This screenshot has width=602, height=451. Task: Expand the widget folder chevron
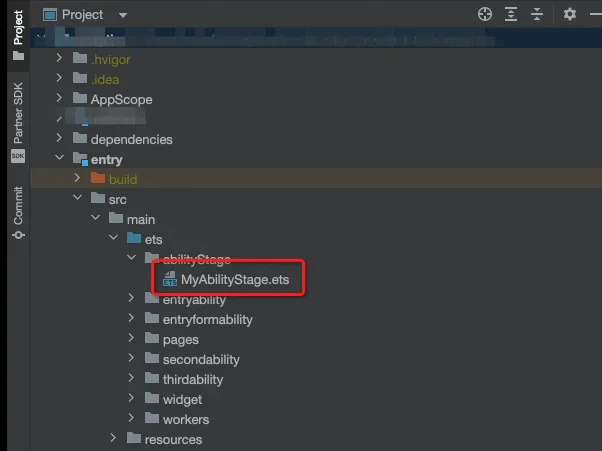(131, 397)
